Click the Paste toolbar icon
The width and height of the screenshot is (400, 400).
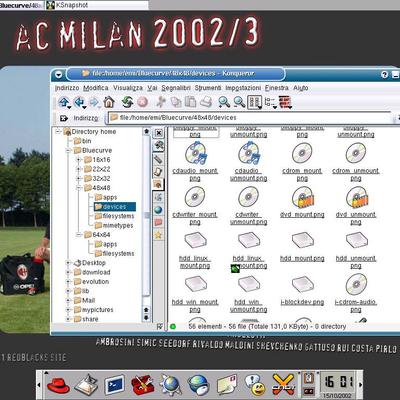[x=191, y=102]
